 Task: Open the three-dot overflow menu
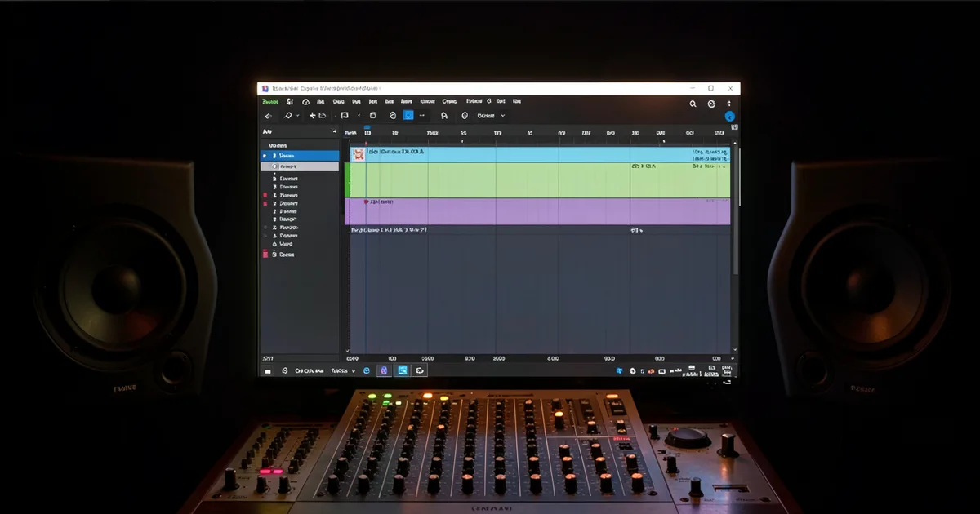click(729, 104)
